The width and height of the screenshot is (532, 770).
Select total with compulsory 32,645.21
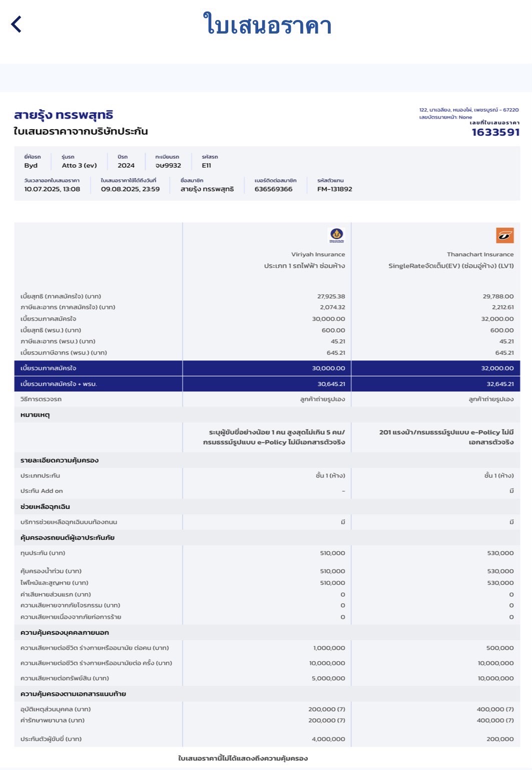pyautogui.click(x=500, y=384)
